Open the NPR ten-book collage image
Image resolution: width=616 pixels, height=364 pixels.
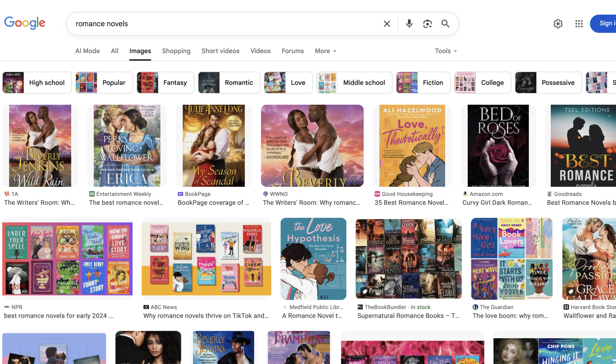[67, 259]
